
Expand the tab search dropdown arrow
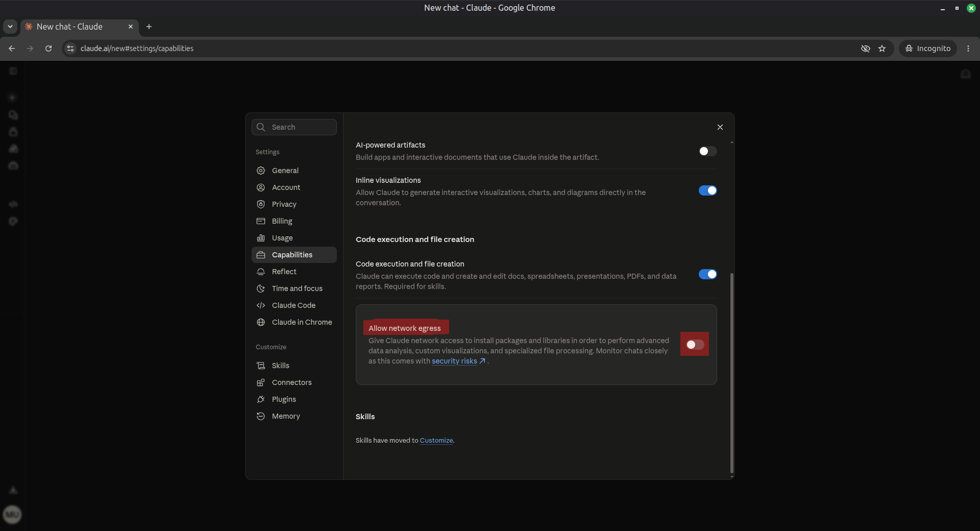point(10,27)
